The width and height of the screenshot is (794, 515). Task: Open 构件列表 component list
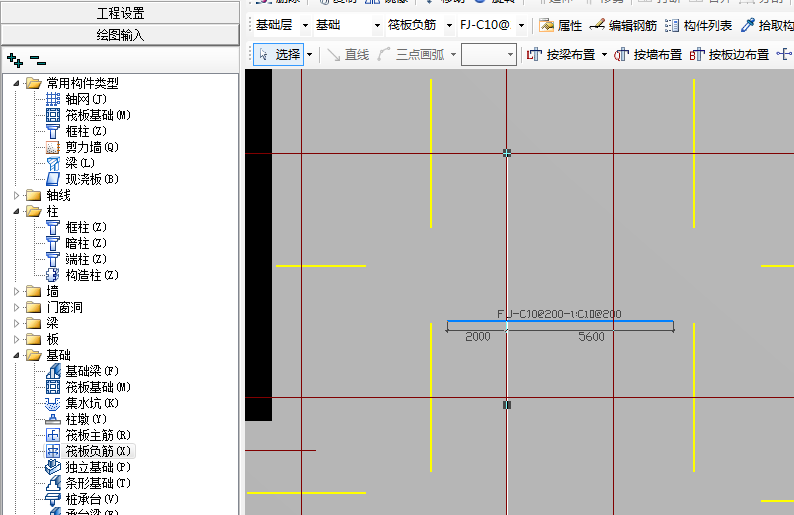(698, 25)
